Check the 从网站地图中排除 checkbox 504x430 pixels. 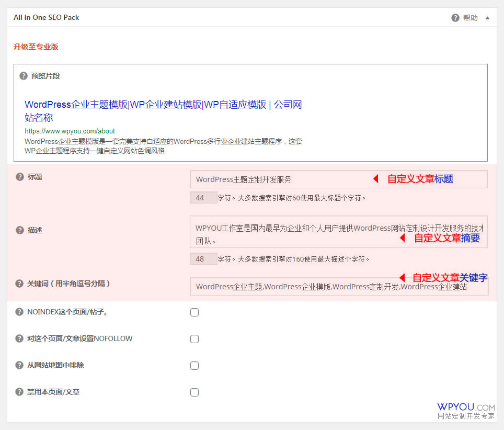click(194, 366)
